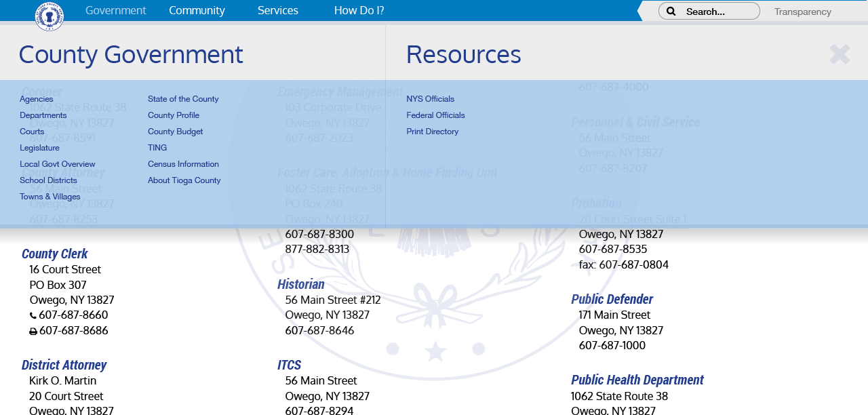Screen dimensions: 868x415
Task: View the County Profile page
Action: coord(174,115)
